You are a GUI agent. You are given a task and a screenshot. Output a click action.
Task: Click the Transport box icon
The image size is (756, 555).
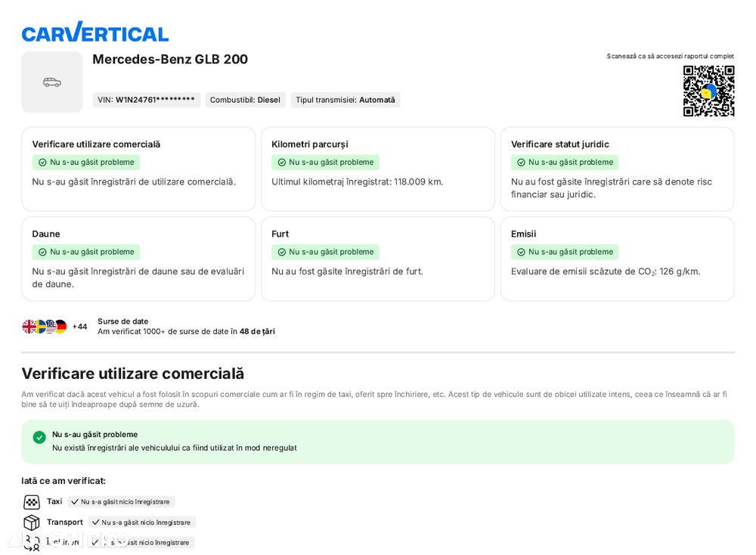pos(32,522)
